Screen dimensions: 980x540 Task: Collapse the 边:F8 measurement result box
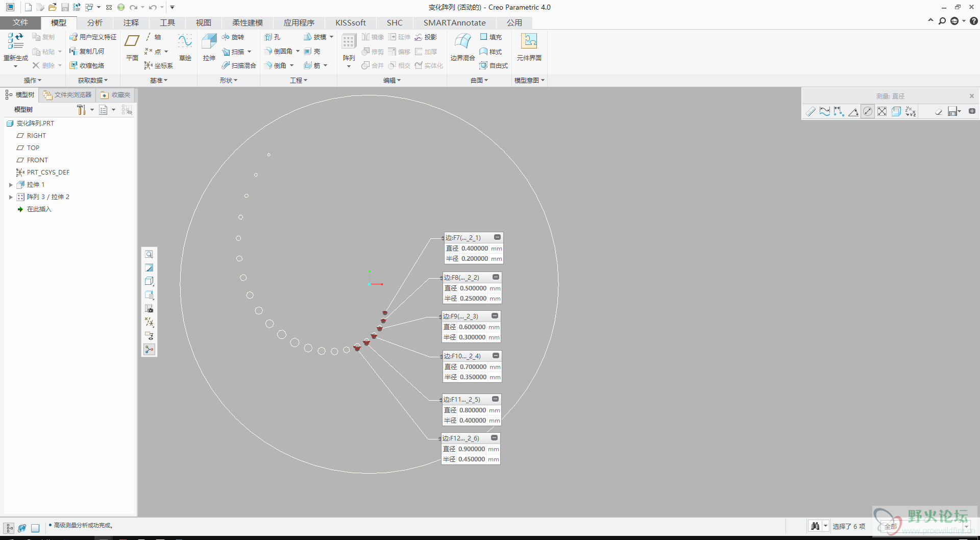(496, 277)
